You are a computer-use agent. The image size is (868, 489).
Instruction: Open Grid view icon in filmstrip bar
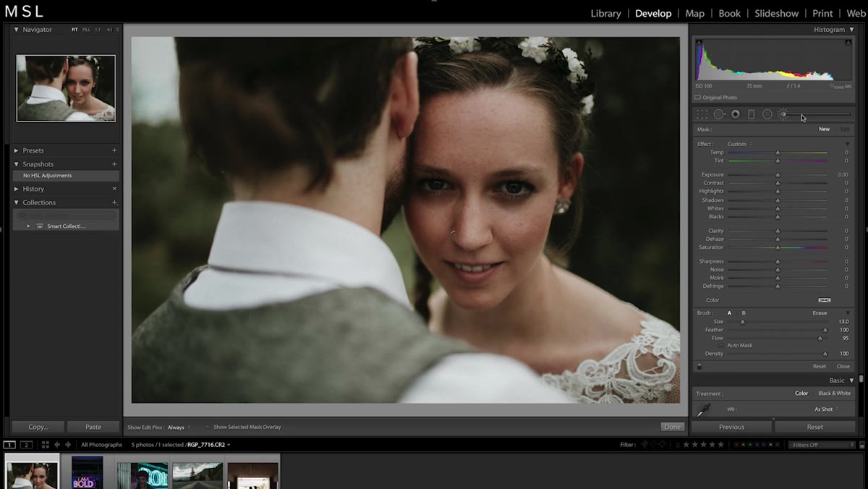click(45, 445)
